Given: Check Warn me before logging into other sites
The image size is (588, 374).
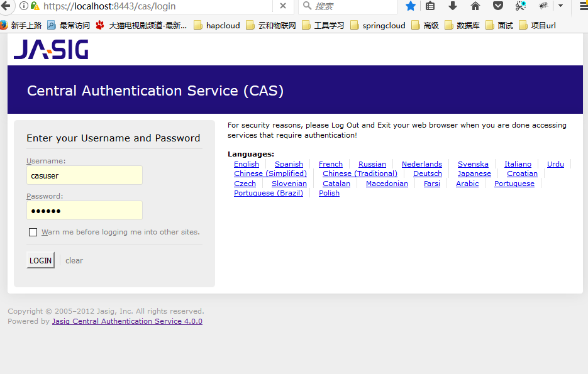Looking at the screenshot, I should [x=33, y=233].
